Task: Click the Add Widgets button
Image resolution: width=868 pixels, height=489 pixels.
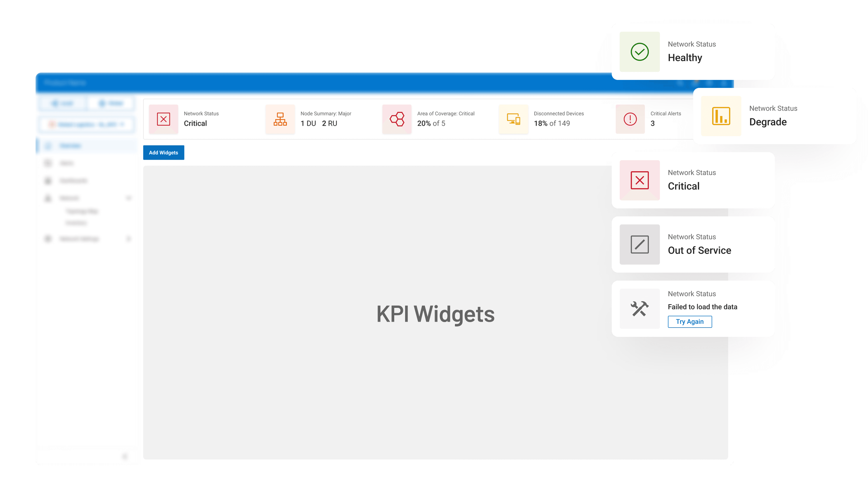Action: coord(163,153)
